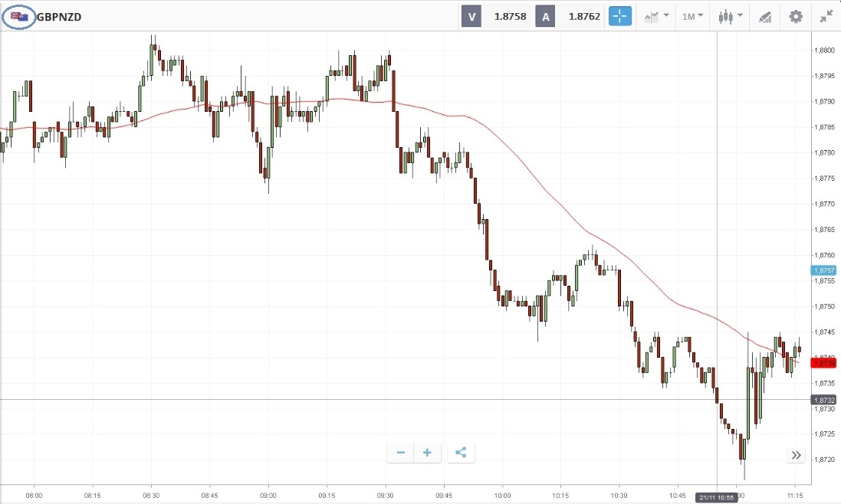Click the GBPNZD instrument name

(x=59, y=16)
